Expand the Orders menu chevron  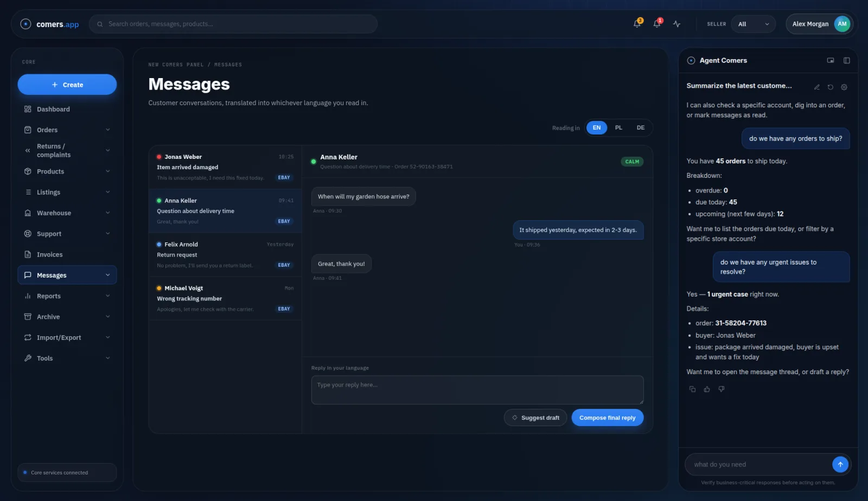coord(107,130)
